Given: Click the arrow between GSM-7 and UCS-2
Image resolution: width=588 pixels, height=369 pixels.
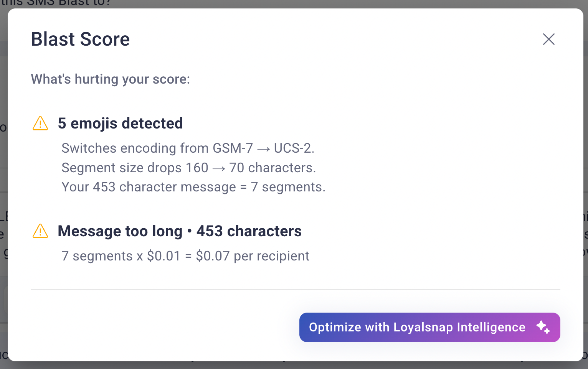Looking at the screenshot, I should click(263, 149).
